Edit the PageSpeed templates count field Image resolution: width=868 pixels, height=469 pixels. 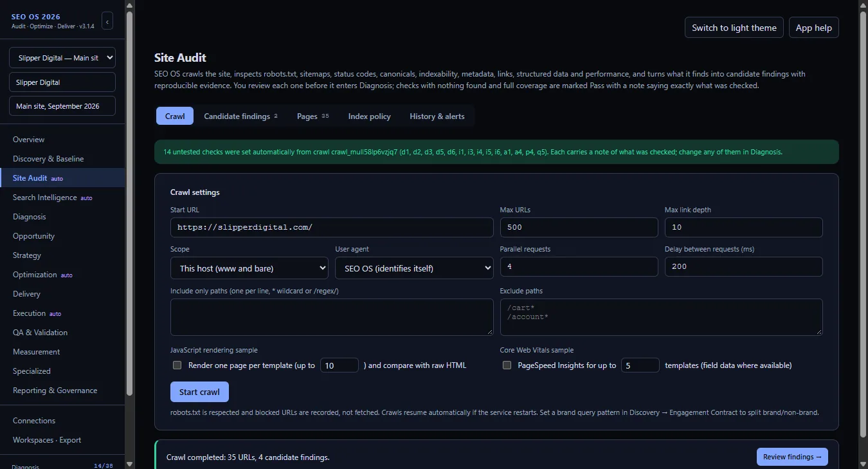click(x=640, y=365)
